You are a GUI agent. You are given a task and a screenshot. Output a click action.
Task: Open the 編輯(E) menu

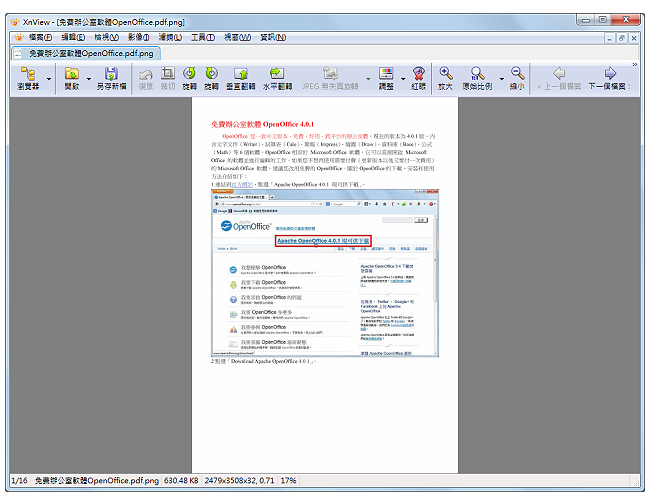(x=73, y=38)
